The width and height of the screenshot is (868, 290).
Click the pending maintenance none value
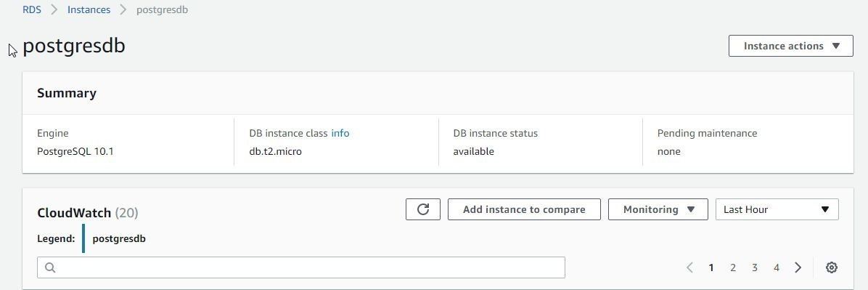668,151
